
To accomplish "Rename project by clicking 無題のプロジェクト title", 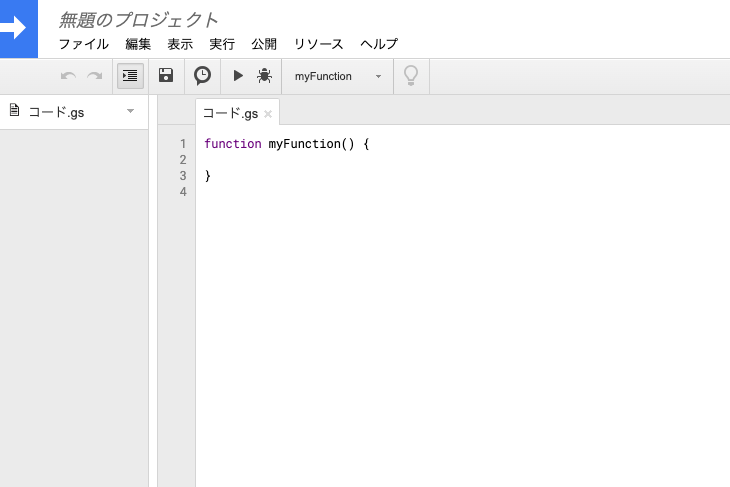I will pyautogui.click(x=138, y=19).
